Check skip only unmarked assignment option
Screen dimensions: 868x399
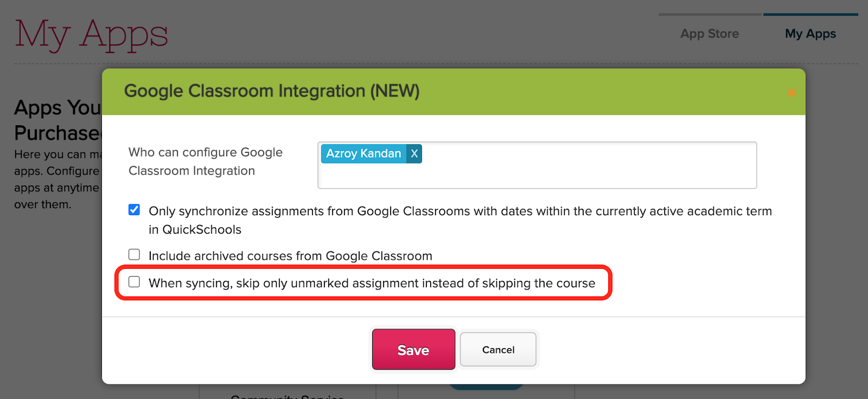point(134,282)
